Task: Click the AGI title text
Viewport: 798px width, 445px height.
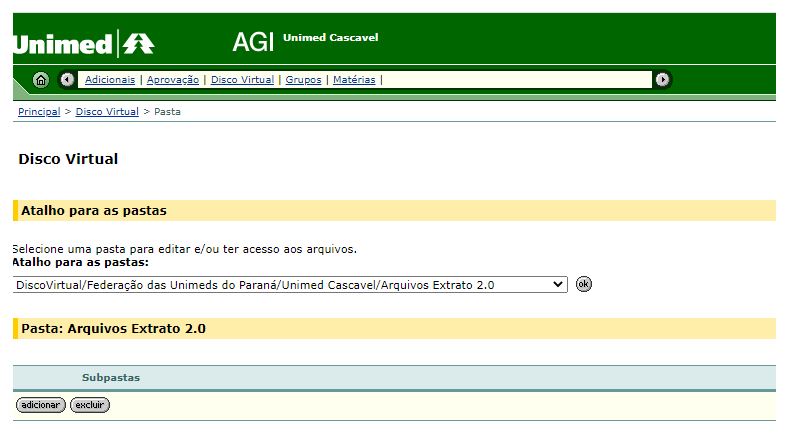Action: [x=253, y=42]
